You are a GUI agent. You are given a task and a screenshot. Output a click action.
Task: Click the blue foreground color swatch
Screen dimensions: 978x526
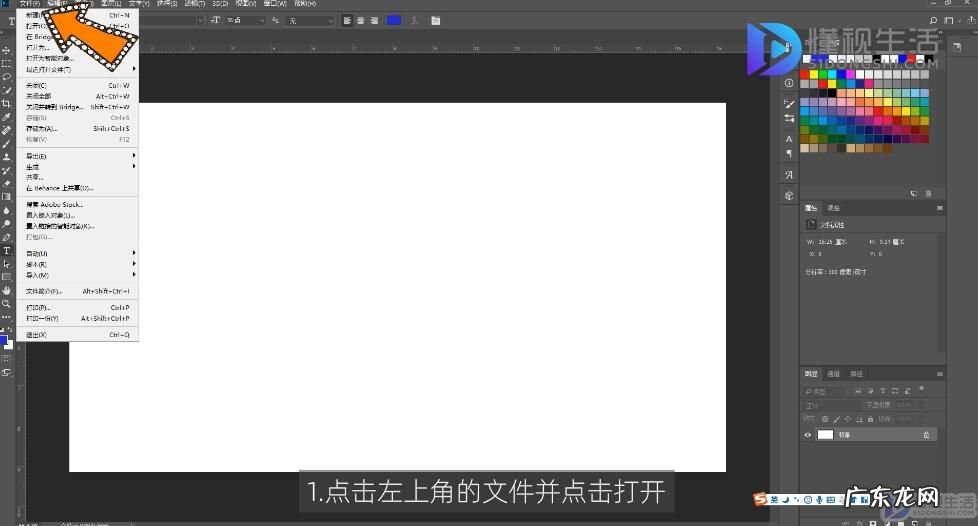[4, 340]
